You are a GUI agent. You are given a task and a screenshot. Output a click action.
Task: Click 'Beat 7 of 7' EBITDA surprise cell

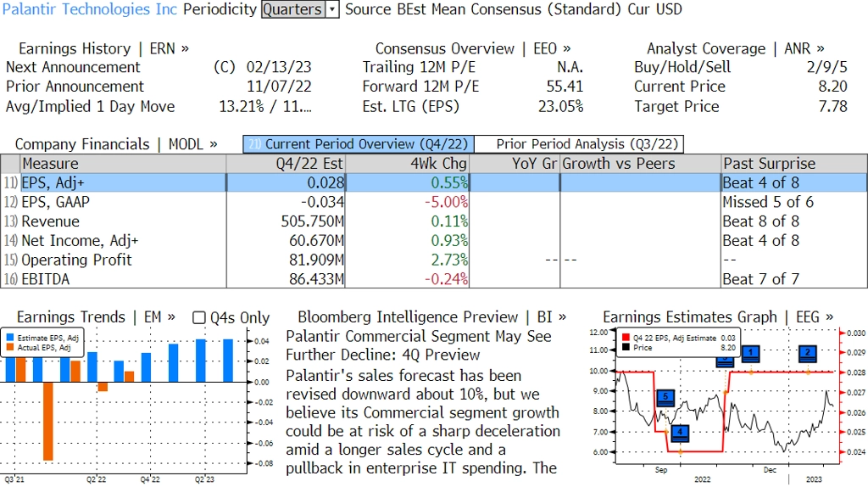pyautogui.click(x=760, y=279)
